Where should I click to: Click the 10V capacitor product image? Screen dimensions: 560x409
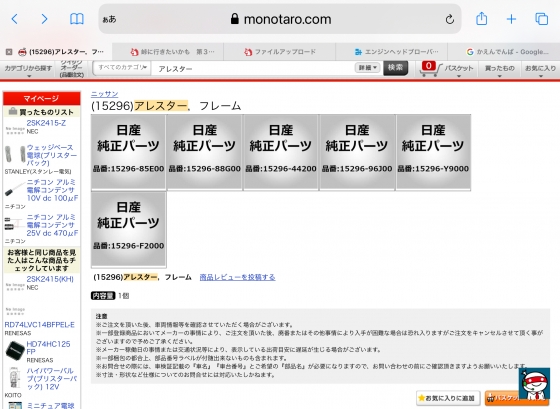15,189
